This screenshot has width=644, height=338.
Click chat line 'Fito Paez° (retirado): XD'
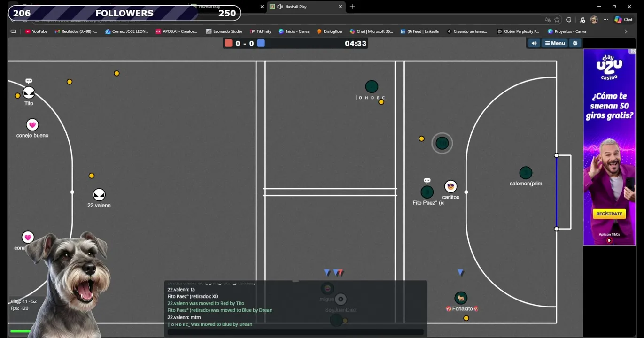pyautogui.click(x=193, y=297)
